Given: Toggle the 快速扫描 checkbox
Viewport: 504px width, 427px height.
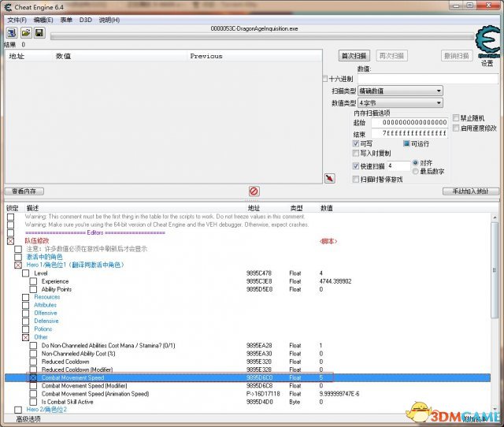Looking at the screenshot, I should point(356,166).
